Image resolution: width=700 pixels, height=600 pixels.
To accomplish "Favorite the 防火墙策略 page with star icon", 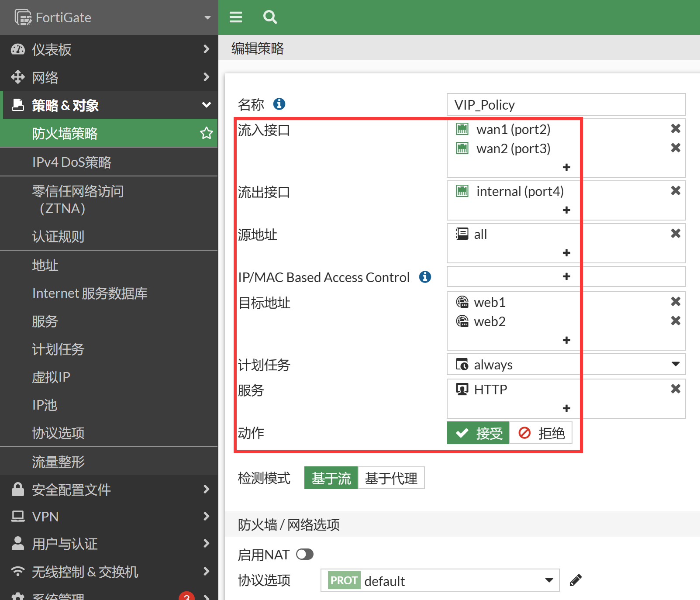I will point(206,133).
